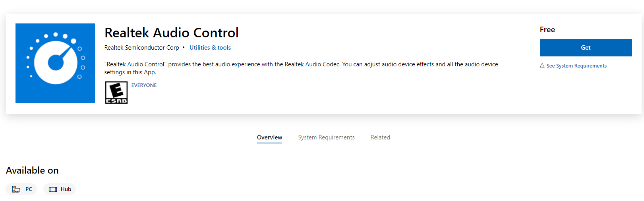Open the Utilities & tools category link
This screenshot has width=644, height=201.
(210, 48)
